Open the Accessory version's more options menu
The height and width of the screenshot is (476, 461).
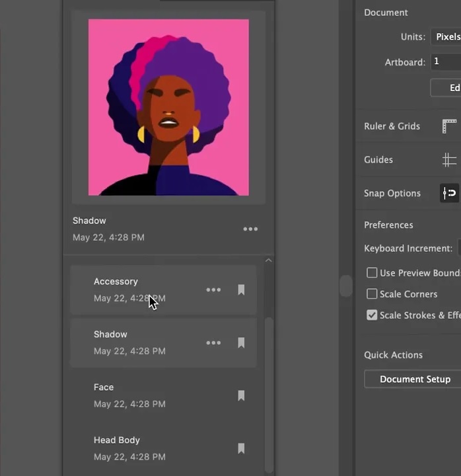click(x=213, y=290)
